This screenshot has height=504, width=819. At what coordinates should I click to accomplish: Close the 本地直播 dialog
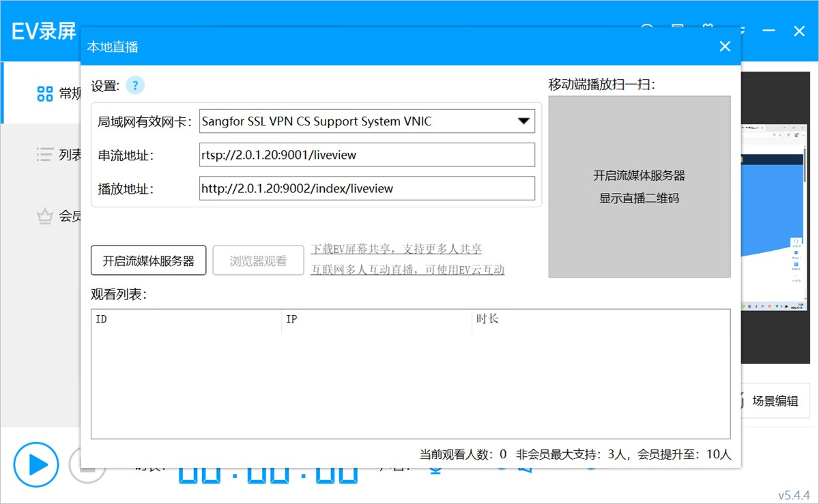[725, 46]
